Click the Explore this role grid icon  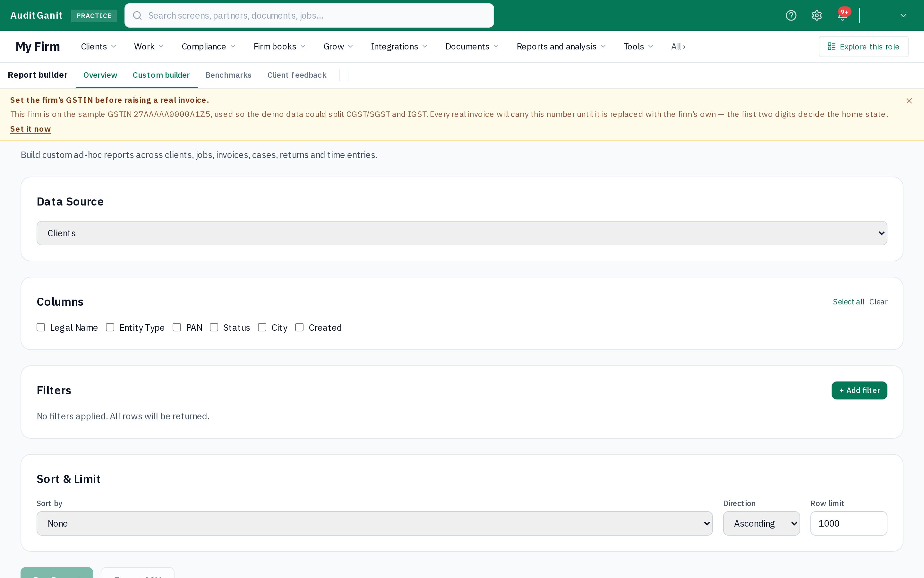click(831, 46)
